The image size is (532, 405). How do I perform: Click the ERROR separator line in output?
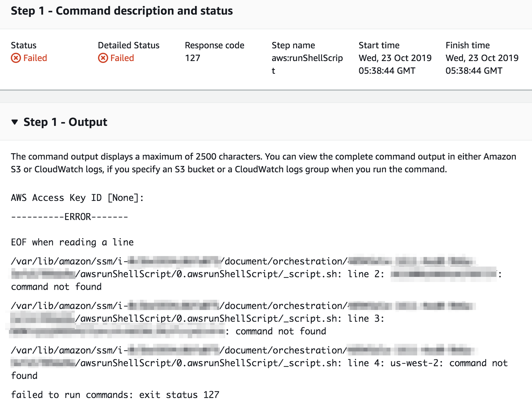coord(69,217)
